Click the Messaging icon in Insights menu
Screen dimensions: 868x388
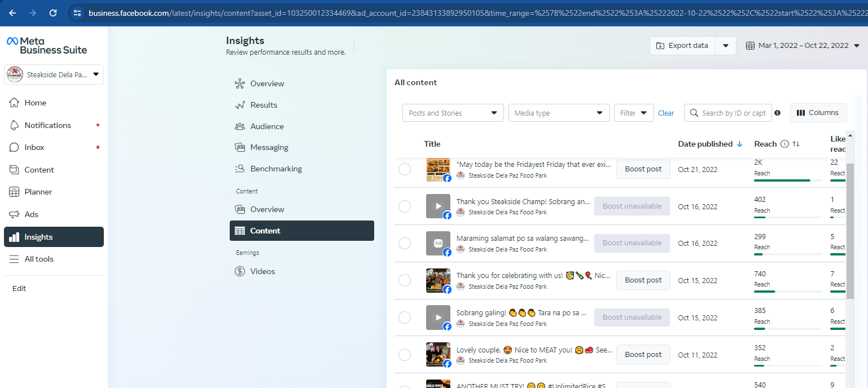[240, 147]
